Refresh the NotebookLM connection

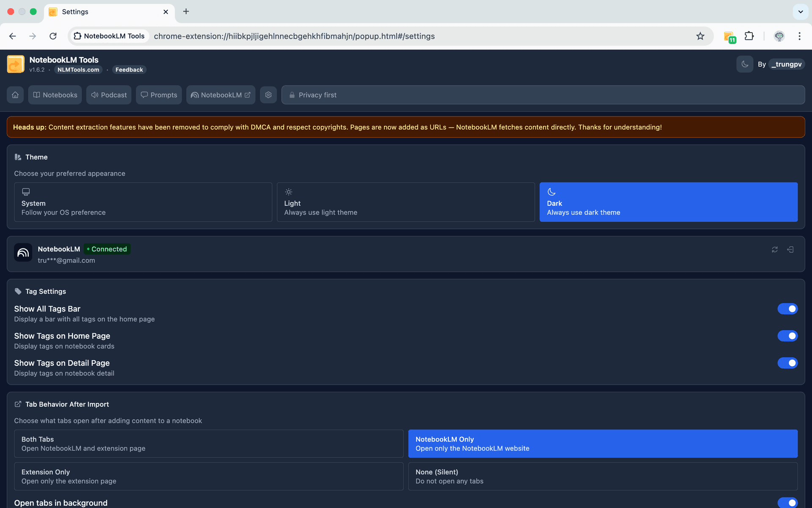click(x=774, y=250)
